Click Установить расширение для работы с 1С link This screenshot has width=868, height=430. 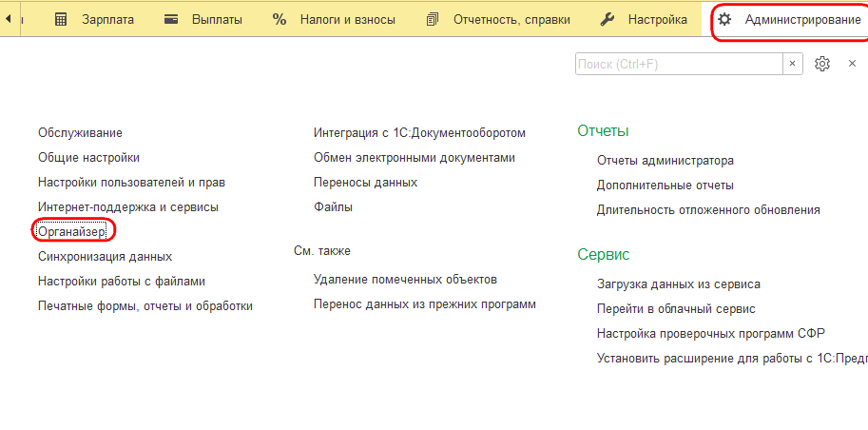point(732,359)
